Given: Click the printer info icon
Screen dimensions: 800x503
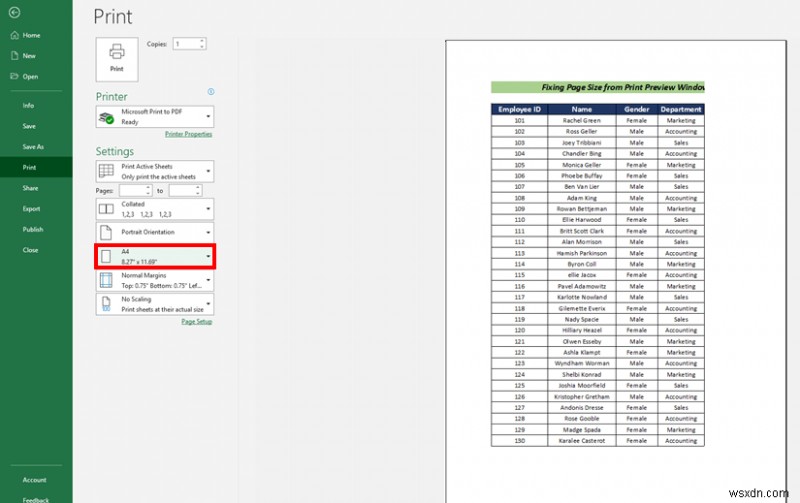Looking at the screenshot, I should point(211,92).
